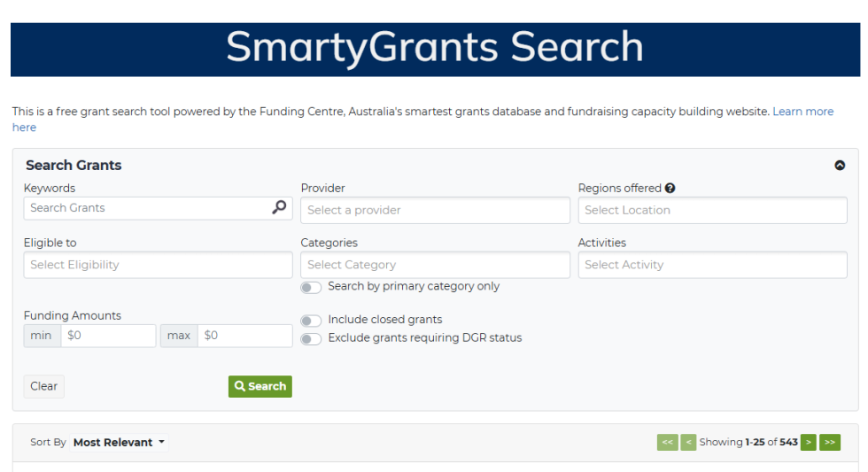Go to the next results page
Image resolution: width=868 pixels, height=472 pixels.
808,442
